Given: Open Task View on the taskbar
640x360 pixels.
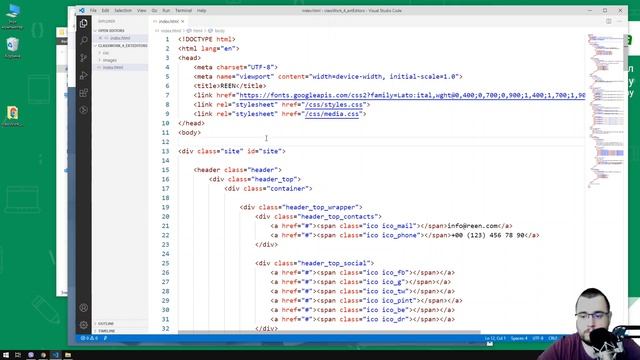Looking at the screenshot, I should pyautogui.click(x=18, y=355).
